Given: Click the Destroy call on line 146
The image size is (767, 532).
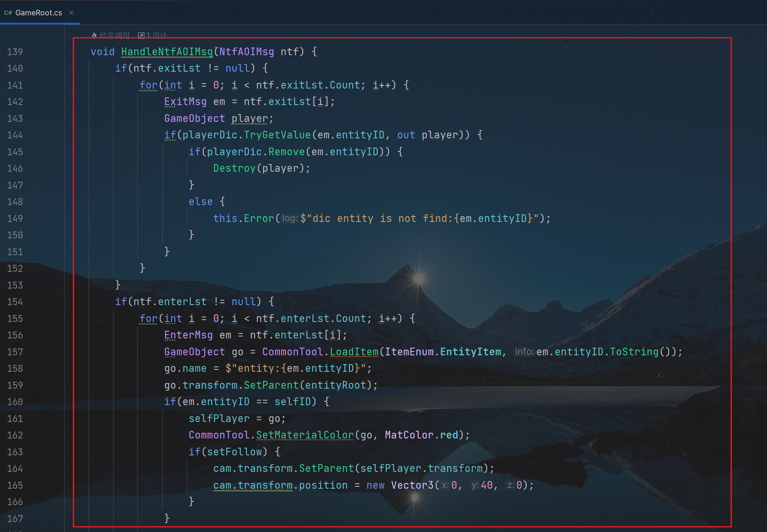Looking at the screenshot, I should [234, 168].
